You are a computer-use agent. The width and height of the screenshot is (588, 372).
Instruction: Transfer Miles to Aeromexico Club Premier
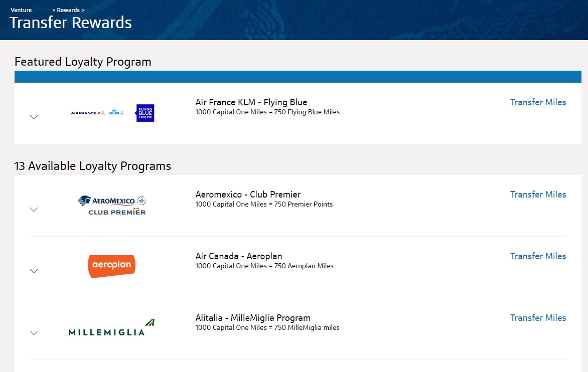pos(538,195)
